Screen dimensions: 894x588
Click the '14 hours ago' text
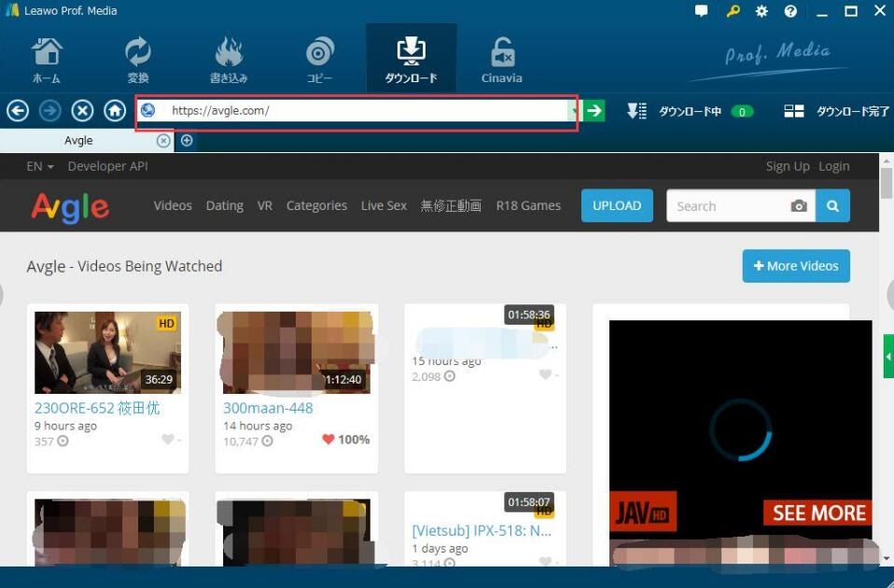click(x=258, y=426)
